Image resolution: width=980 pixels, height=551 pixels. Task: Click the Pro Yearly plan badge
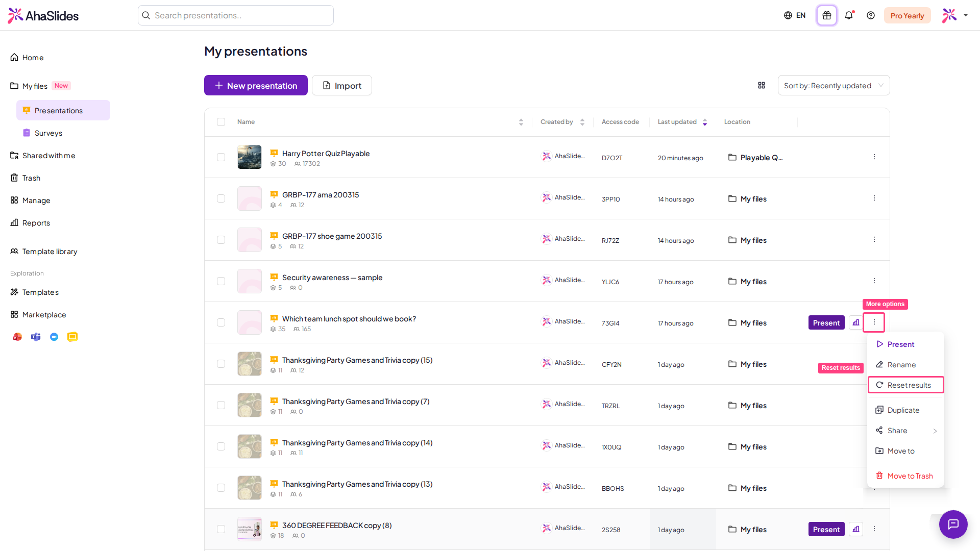point(907,15)
